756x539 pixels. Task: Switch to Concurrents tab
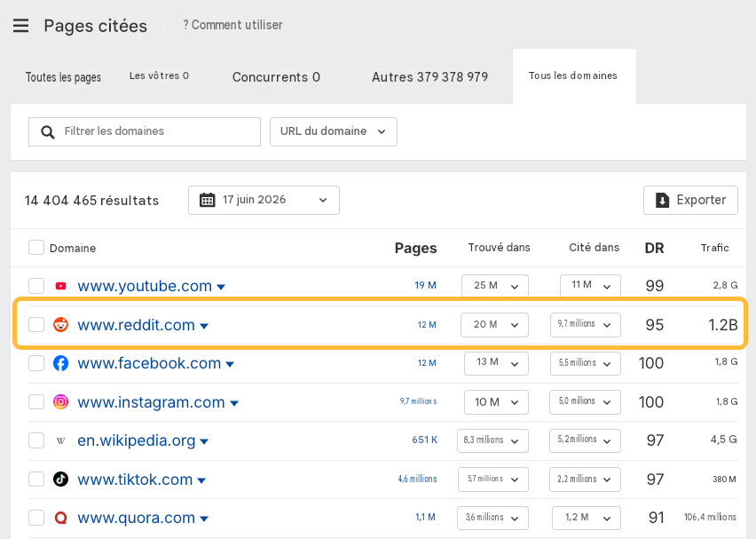click(x=276, y=76)
